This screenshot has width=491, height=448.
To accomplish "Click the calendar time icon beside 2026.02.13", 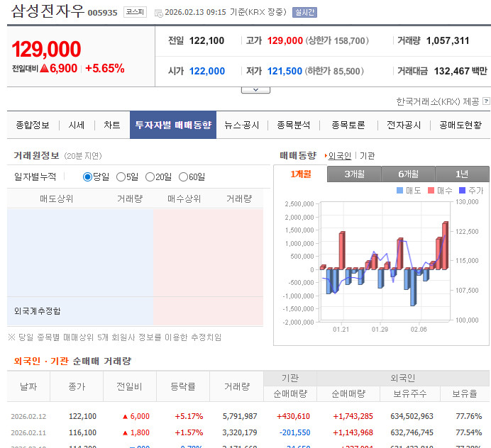I will 159,13.
